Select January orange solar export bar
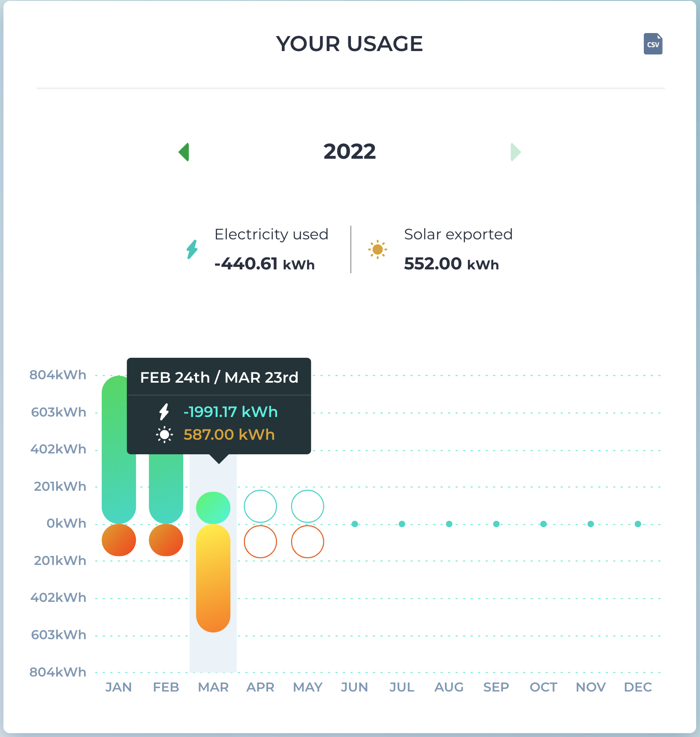The height and width of the screenshot is (737, 700). (119, 540)
